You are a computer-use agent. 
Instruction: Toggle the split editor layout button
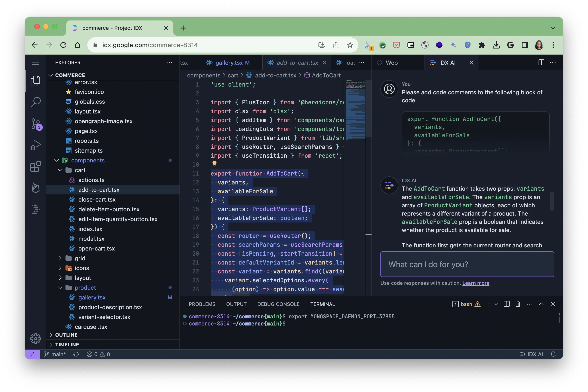[541, 63]
